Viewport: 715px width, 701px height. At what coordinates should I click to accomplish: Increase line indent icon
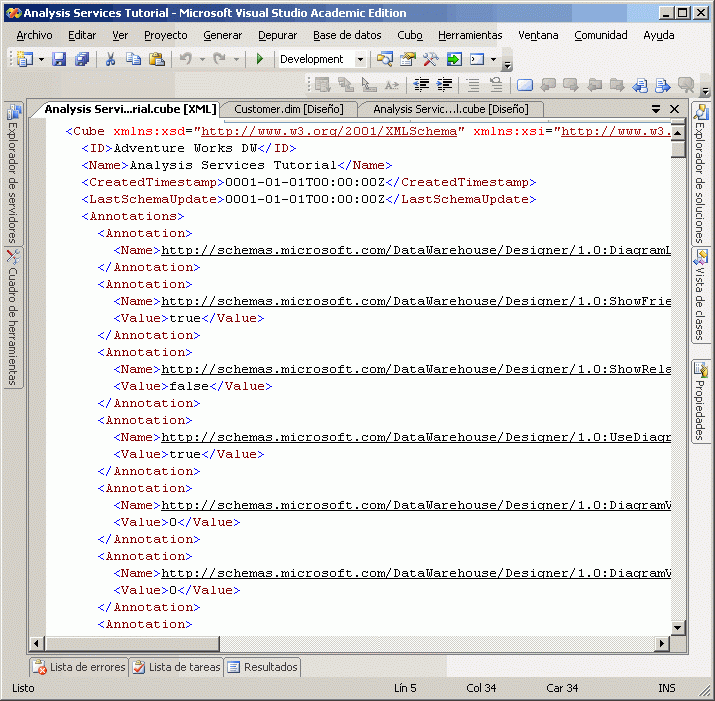pos(444,85)
